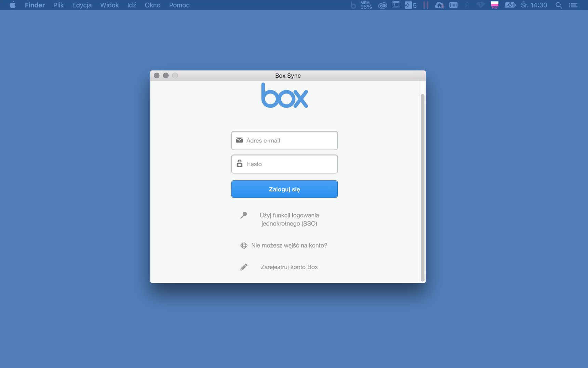This screenshot has height=368, width=588.
Task: Click the memory chip menu bar icon
Action: (453, 5)
